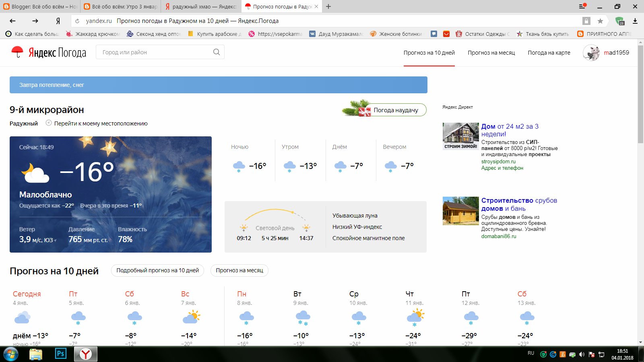644x362 pixels.
Task: Click the 'Ночью −16°' forecast block
Action: [x=250, y=160]
